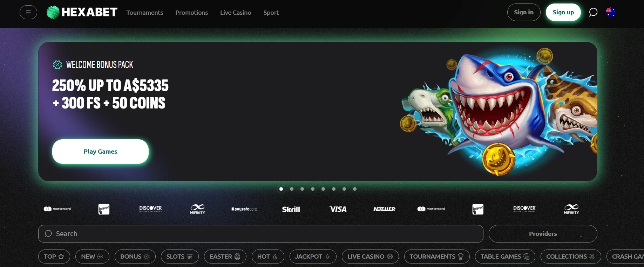Click the first Mastercard payment logo

pos(57,209)
